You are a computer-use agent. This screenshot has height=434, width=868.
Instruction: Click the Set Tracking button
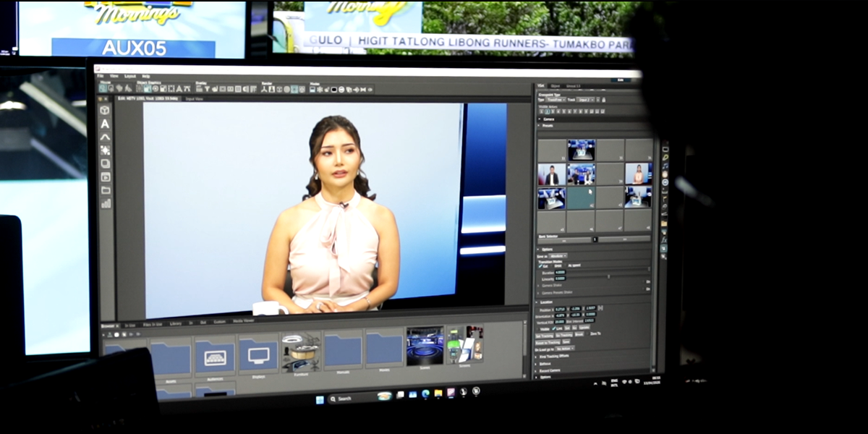pos(544,335)
